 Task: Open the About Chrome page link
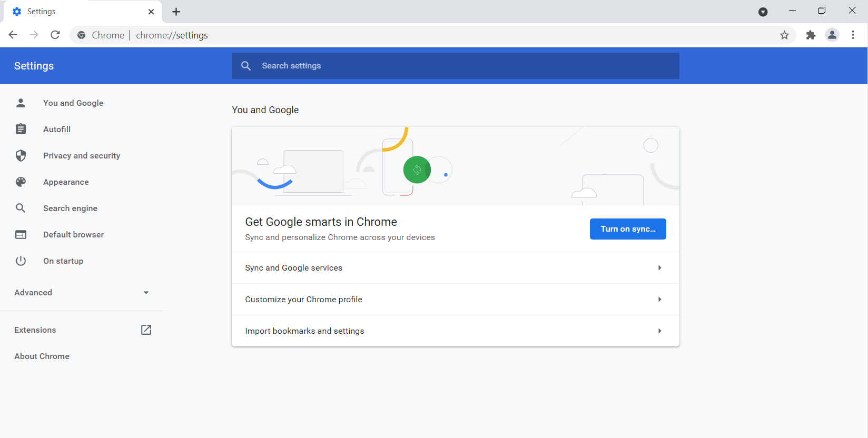[42, 356]
